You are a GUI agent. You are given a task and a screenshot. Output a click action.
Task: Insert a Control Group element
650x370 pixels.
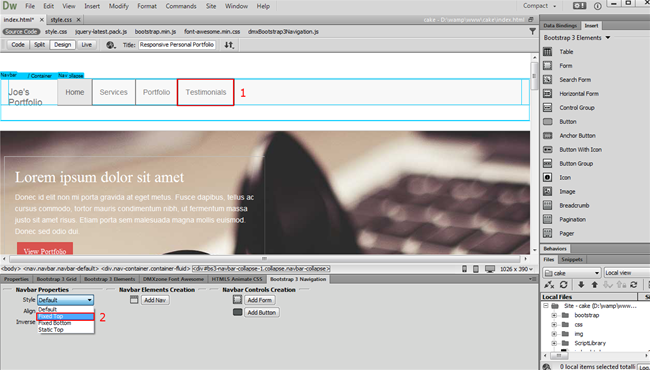pyautogui.click(x=577, y=108)
